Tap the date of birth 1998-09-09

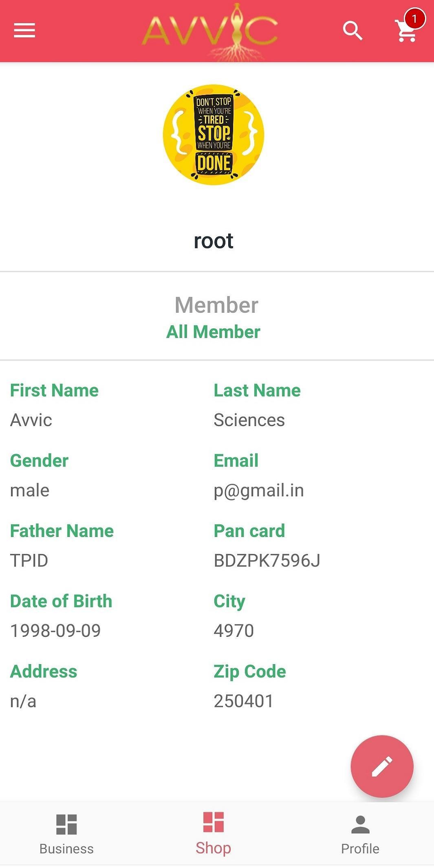[x=55, y=631]
